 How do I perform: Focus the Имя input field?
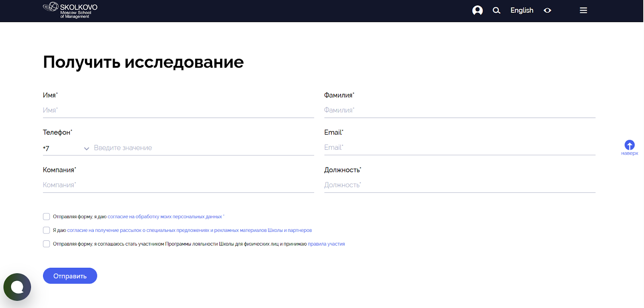178,110
